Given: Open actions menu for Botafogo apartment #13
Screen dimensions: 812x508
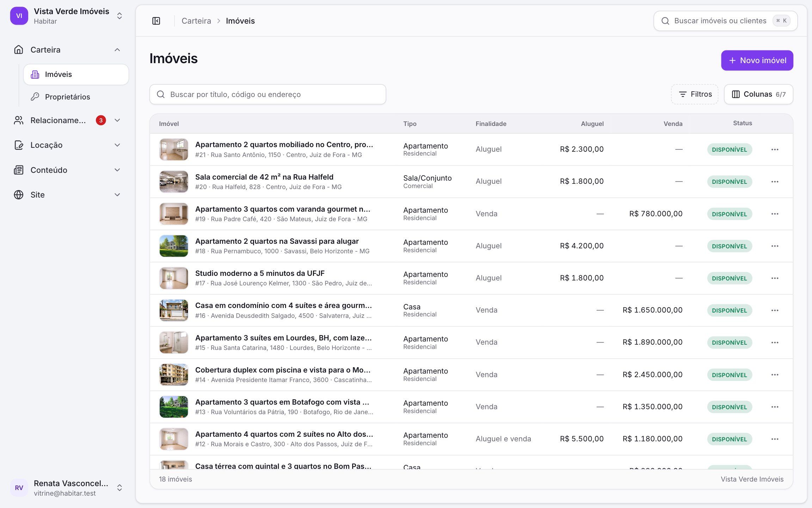Looking at the screenshot, I should point(775,407).
